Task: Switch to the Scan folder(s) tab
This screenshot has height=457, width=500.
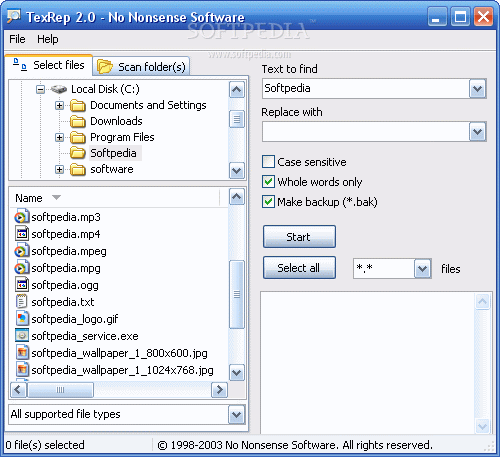Action: (141, 67)
